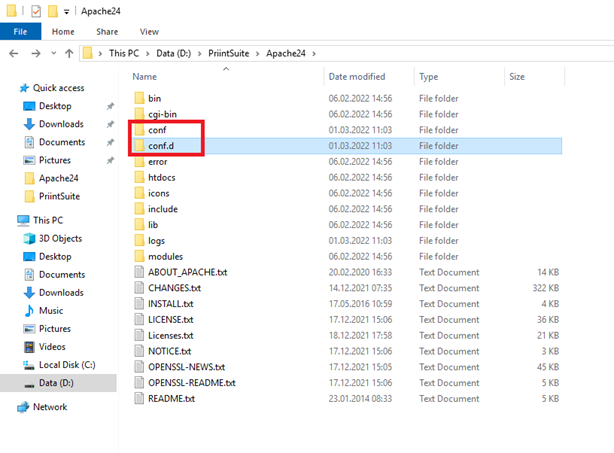Sort files by Date modified column
This screenshot has width=614, height=453.
click(x=356, y=76)
